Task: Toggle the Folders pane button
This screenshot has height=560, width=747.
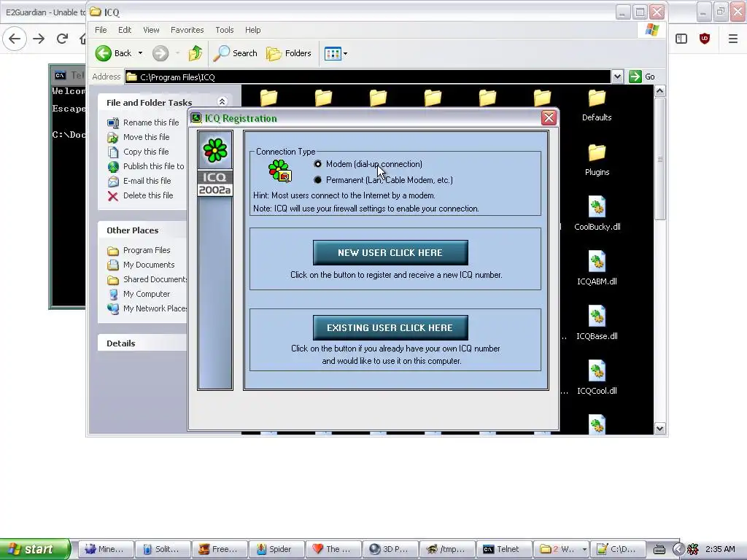Action: pyautogui.click(x=289, y=53)
